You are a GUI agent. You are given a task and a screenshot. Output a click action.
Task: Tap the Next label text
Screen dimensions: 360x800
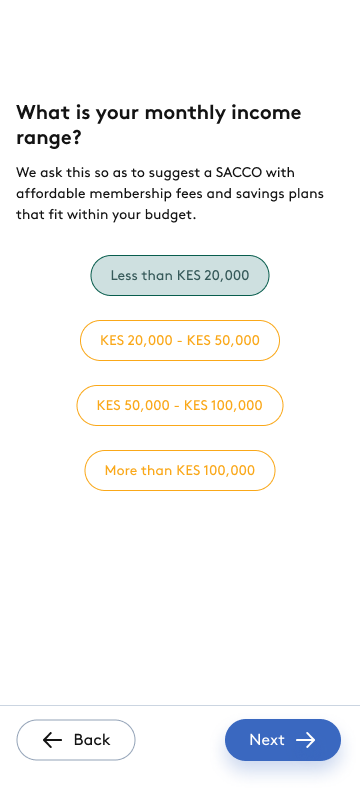tap(267, 740)
